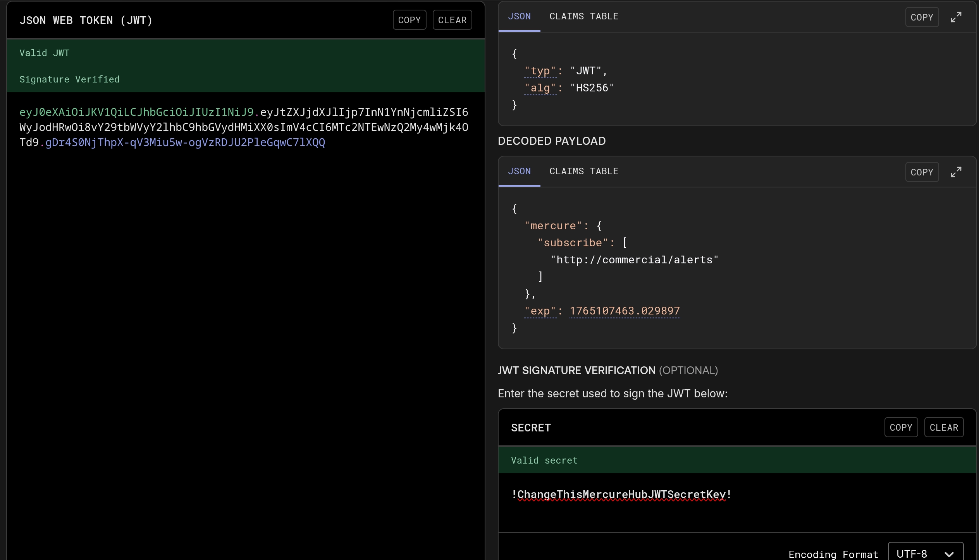The width and height of the screenshot is (979, 560).
Task: Copy the signing secret
Action: coord(900,428)
